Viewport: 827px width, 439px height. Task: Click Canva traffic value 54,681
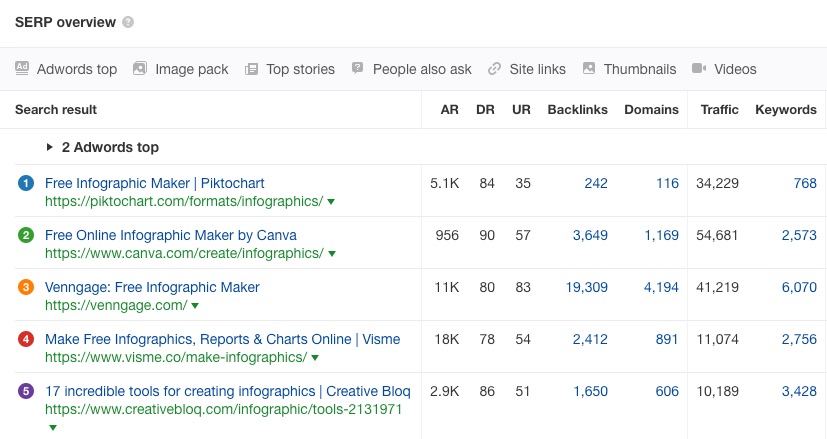[717, 235]
